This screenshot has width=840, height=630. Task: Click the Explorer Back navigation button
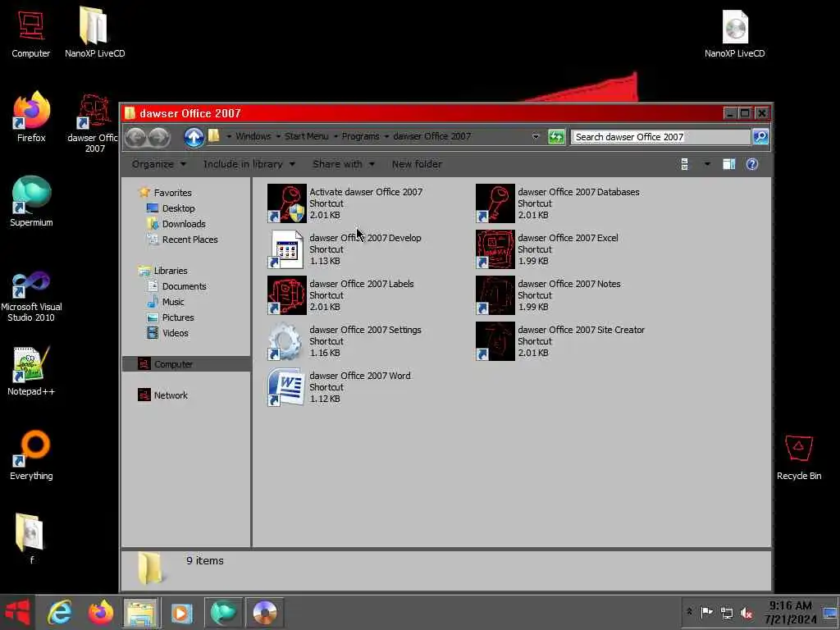(x=135, y=137)
